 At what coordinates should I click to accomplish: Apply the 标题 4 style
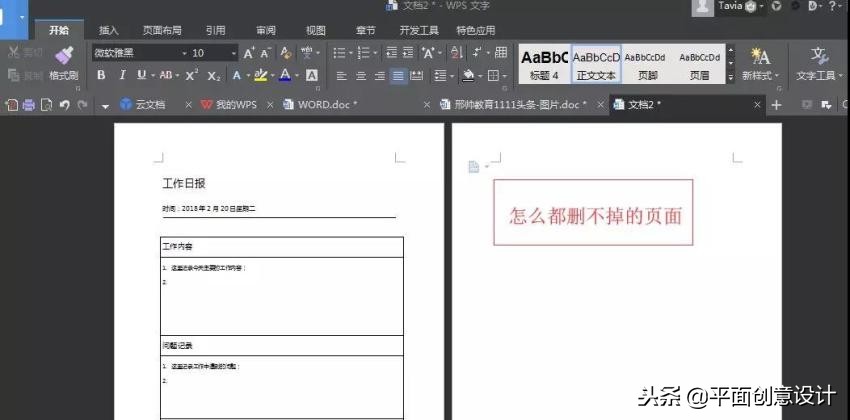click(x=544, y=64)
